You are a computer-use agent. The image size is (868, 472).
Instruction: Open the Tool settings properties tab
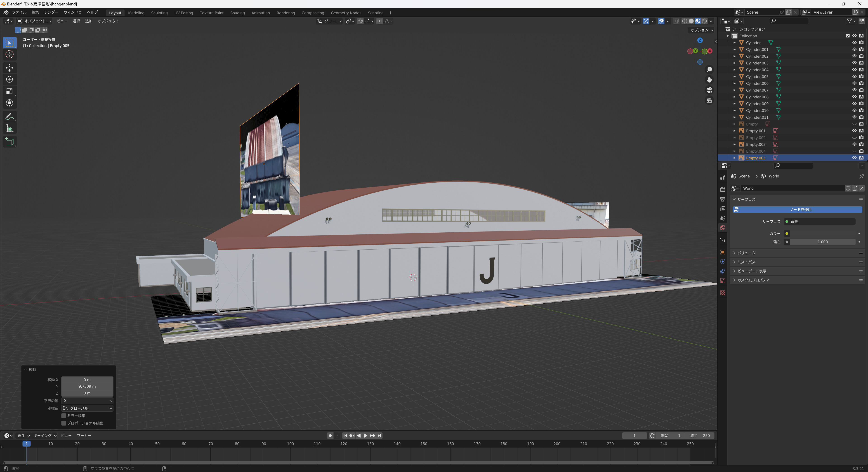coord(722,177)
